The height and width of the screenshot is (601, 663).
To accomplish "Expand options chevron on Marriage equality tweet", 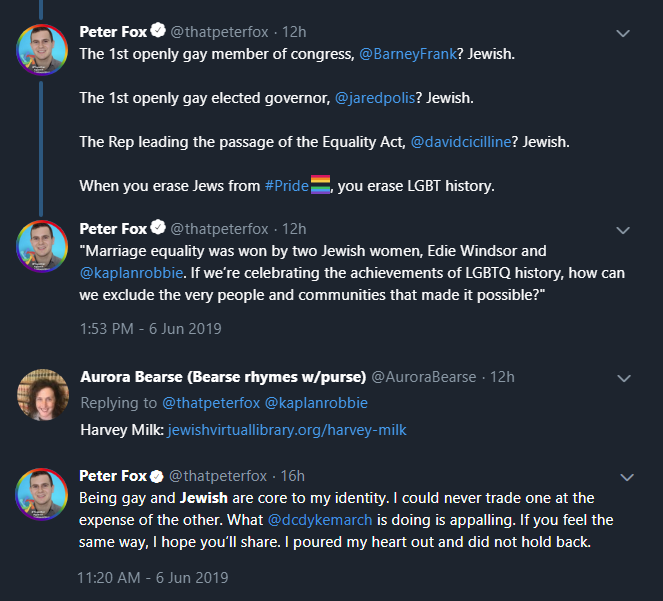I will (623, 230).
